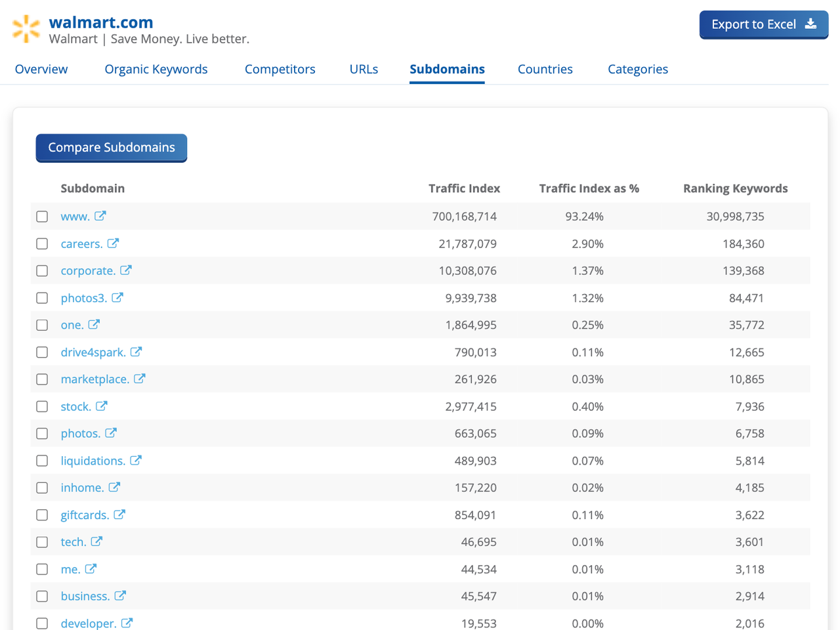The height and width of the screenshot is (630, 840).
Task: Open external link icon next to developer.
Action: [x=127, y=623]
